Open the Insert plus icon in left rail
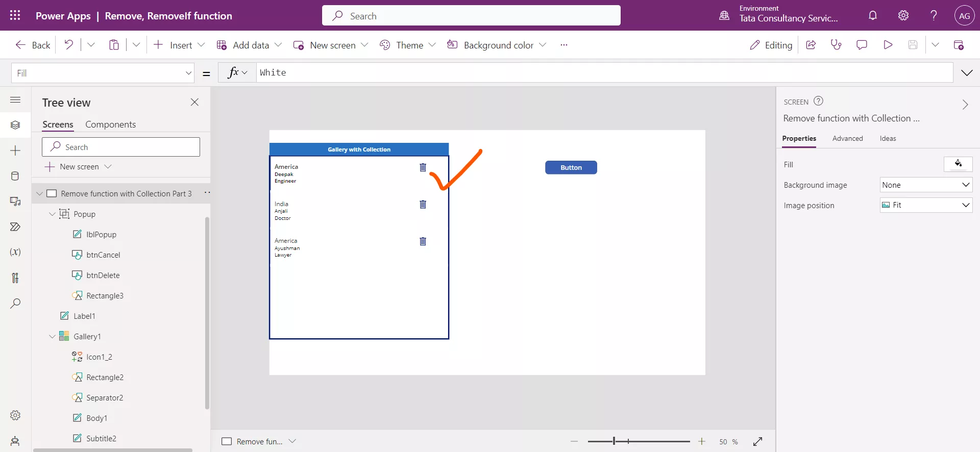 pos(15,150)
